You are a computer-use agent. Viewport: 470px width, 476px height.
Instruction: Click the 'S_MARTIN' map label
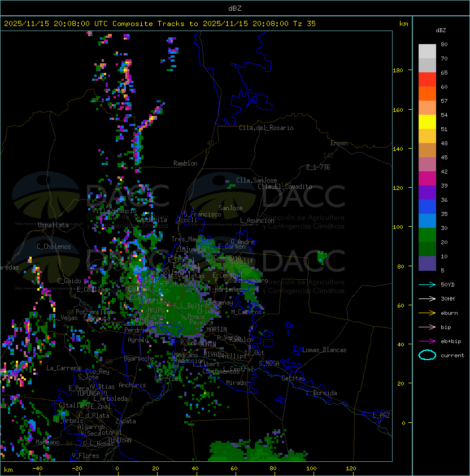click(x=214, y=330)
